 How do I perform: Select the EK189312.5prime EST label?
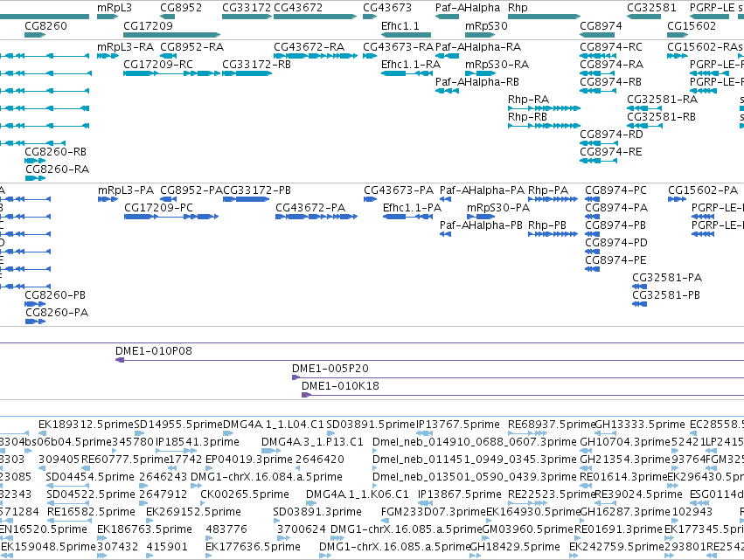point(86,425)
